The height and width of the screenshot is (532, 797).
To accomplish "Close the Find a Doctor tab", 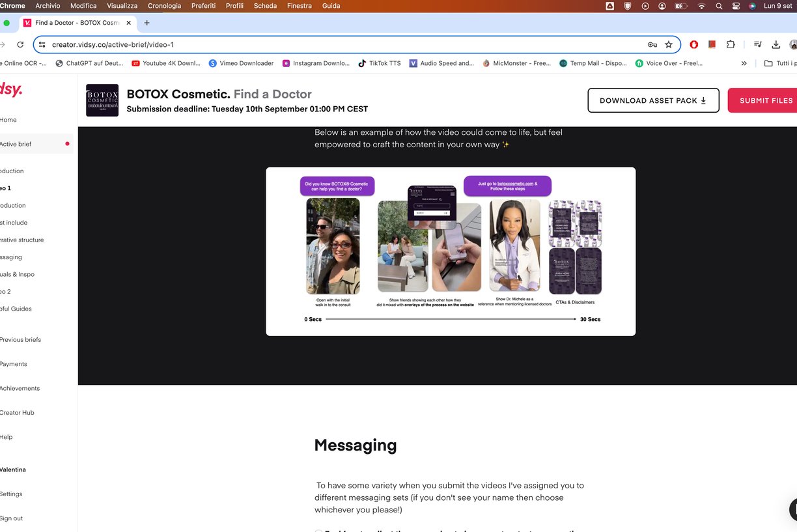I will [128, 23].
